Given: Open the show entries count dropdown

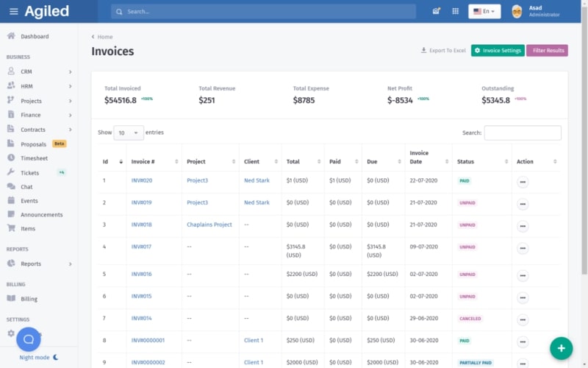Looking at the screenshot, I should click(x=129, y=133).
